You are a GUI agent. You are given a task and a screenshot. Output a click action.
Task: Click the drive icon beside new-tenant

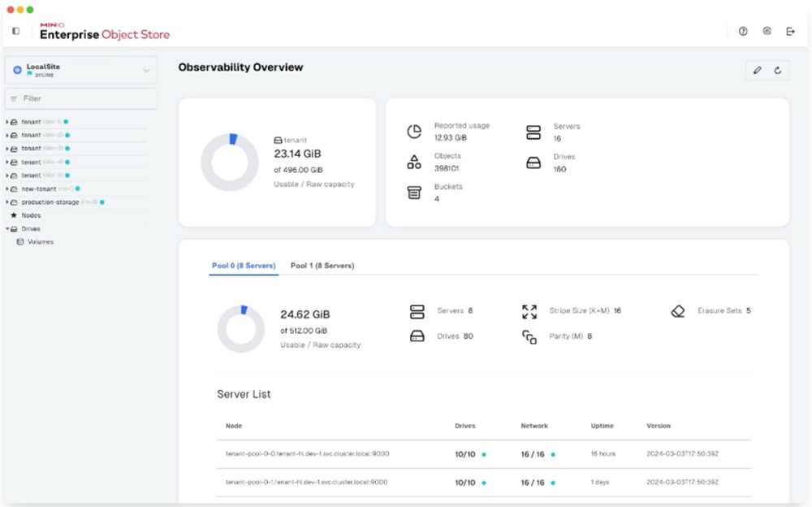tap(14, 188)
